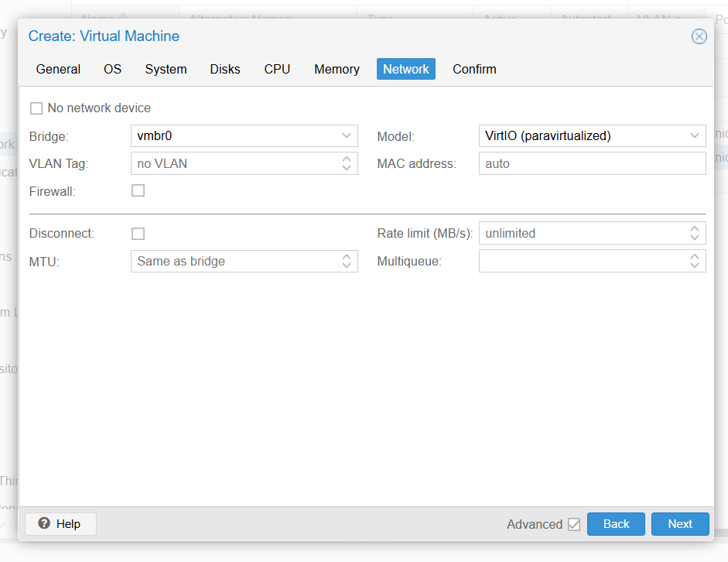Open the Model dropdown
This screenshot has width=728, height=562.
click(695, 135)
